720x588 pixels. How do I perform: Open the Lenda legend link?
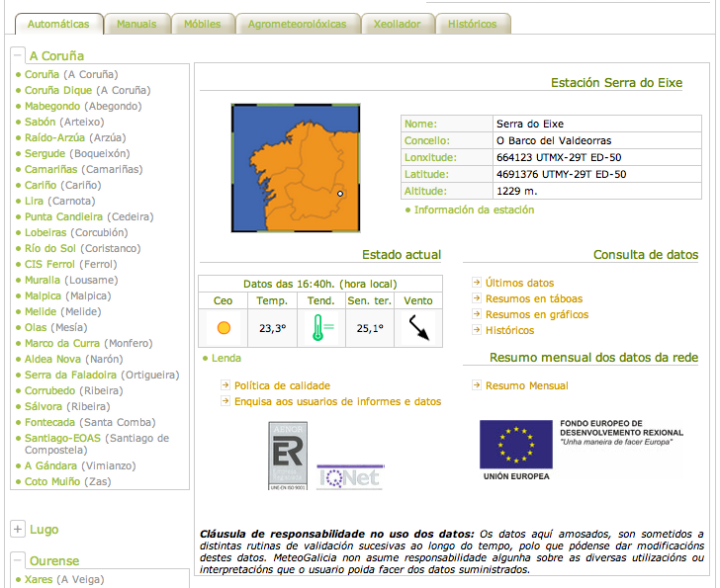(225, 358)
